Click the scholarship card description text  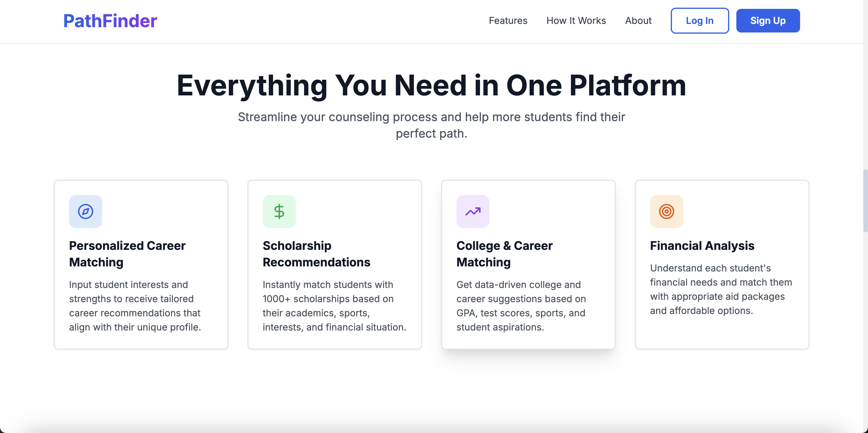click(x=334, y=305)
